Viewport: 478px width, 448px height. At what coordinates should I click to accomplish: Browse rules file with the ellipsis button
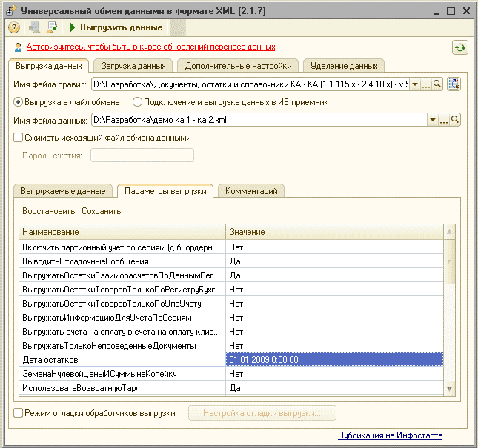[x=426, y=84]
